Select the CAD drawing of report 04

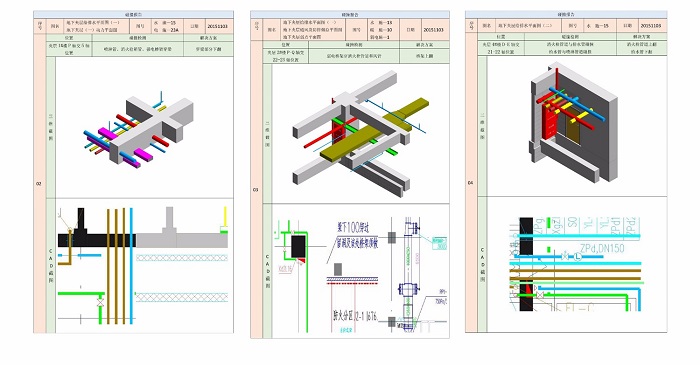(x=575, y=264)
